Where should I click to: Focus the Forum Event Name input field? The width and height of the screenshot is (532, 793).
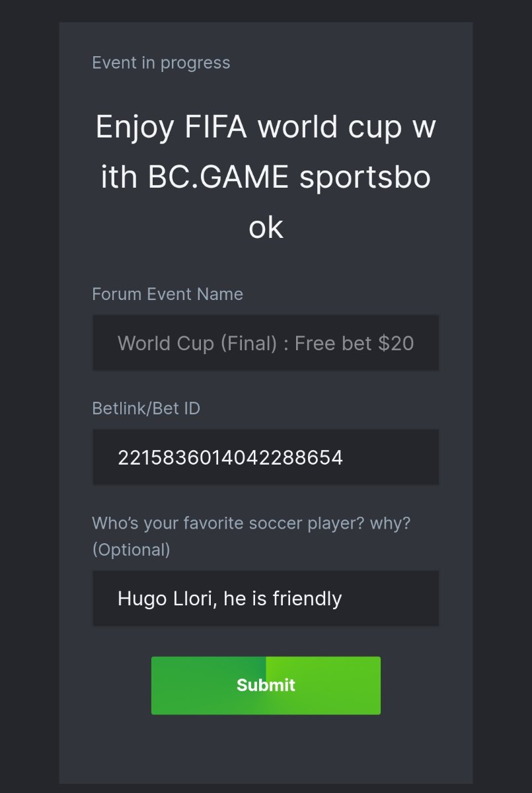tap(266, 343)
